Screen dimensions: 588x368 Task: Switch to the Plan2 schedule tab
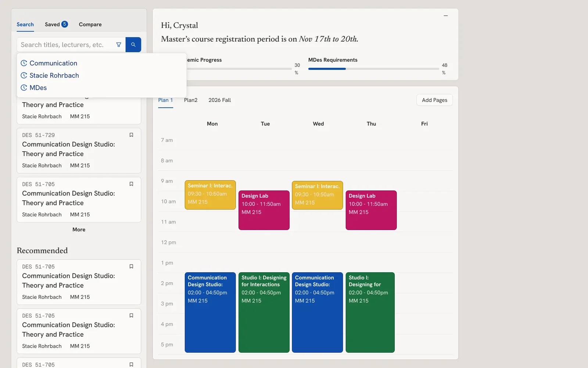pyautogui.click(x=191, y=100)
